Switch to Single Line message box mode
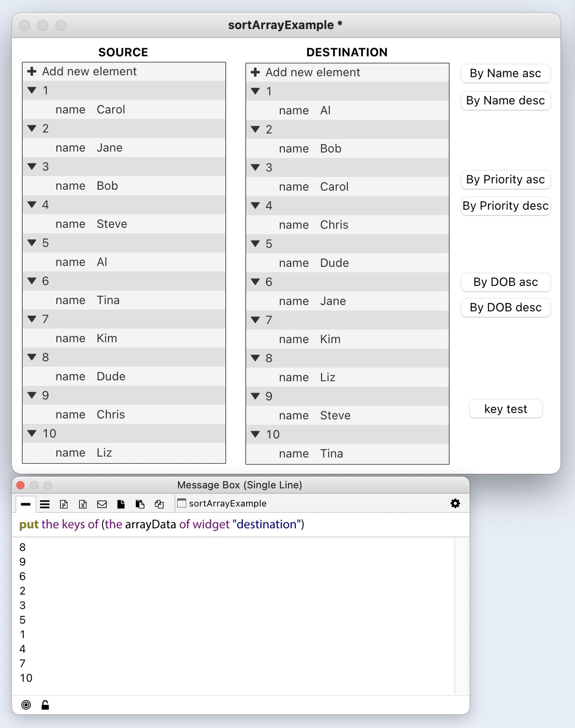Screen dimensions: 575x728 coord(25,504)
